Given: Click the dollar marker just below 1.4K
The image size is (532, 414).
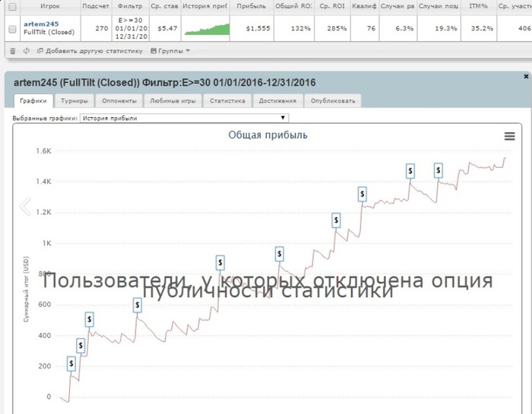Looking at the screenshot, I should click(363, 194).
